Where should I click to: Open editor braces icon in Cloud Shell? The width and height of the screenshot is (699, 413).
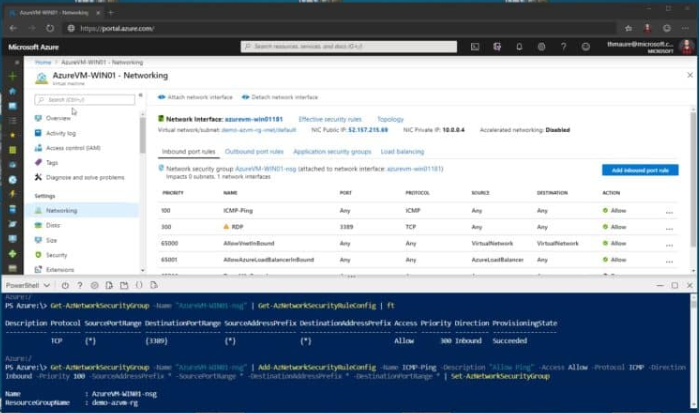139,285
